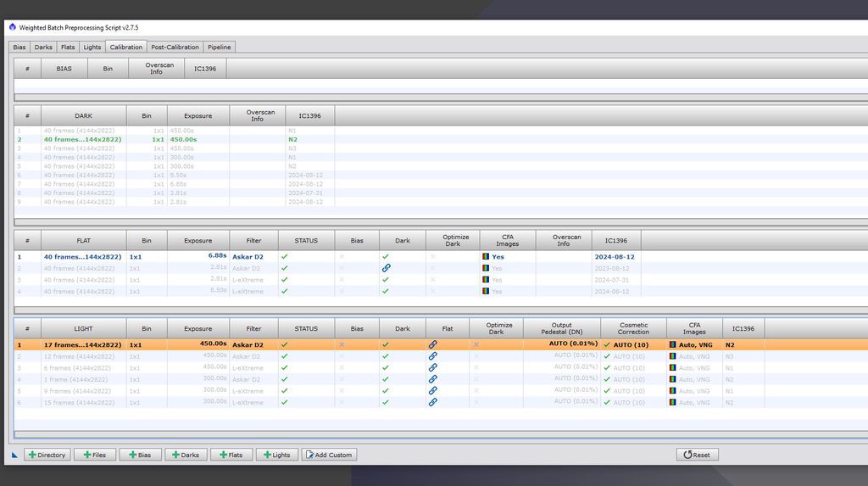Click the DARK column header
The width and height of the screenshot is (868, 486).
pos(84,116)
